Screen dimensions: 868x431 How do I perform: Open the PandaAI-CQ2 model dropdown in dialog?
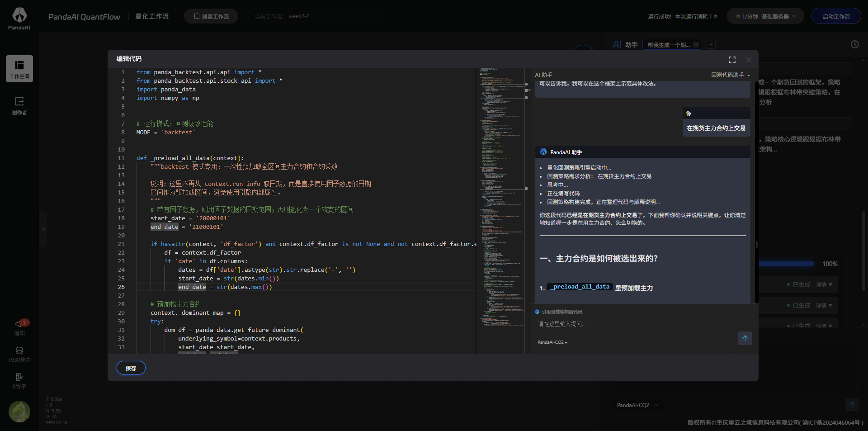[x=552, y=342]
